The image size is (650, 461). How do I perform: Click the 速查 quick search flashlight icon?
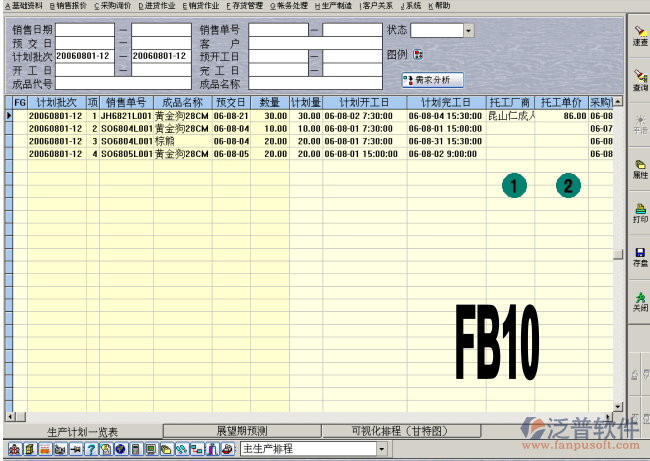point(640,32)
